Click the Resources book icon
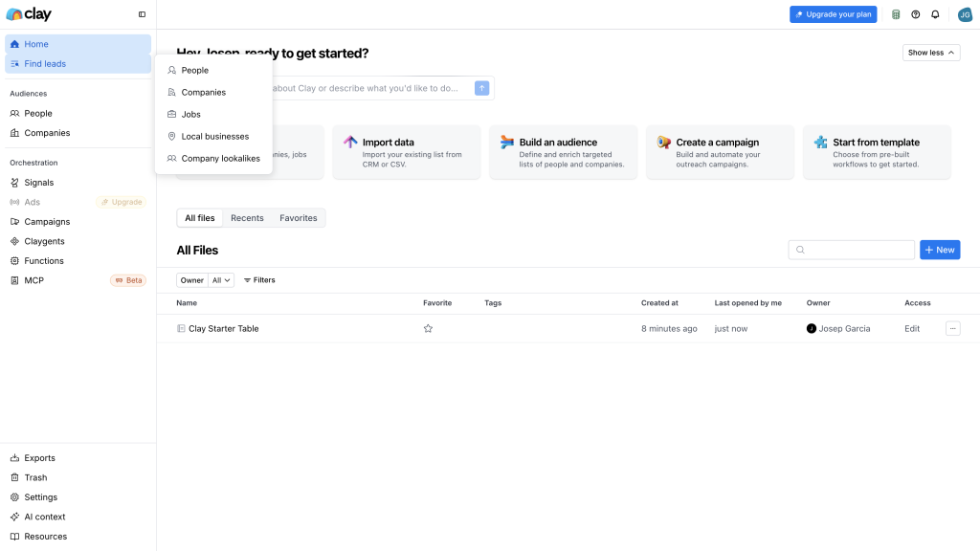Image resolution: width=980 pixels, height=551 pixels. click(15, 536)
